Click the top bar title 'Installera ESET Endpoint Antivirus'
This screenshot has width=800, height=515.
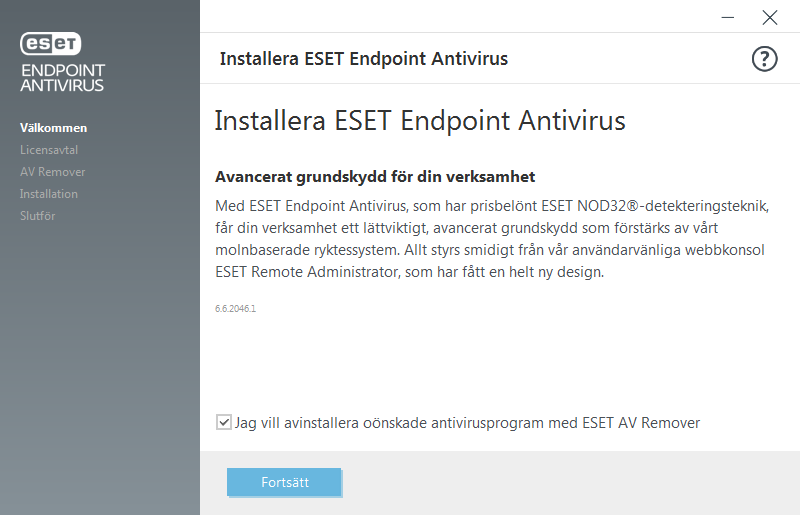[x=364, y=59]
